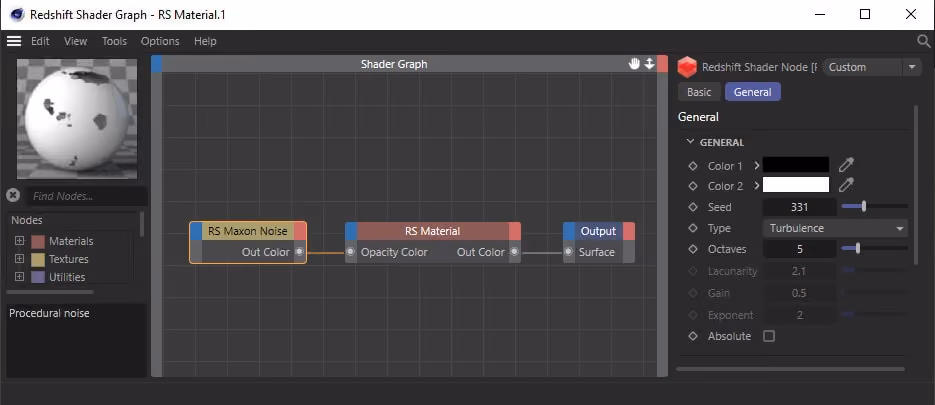Click the vertical arrows zoom icon in Shader Graph
The height and width of the screenshot is (405, 935).
tap(649, 64)
